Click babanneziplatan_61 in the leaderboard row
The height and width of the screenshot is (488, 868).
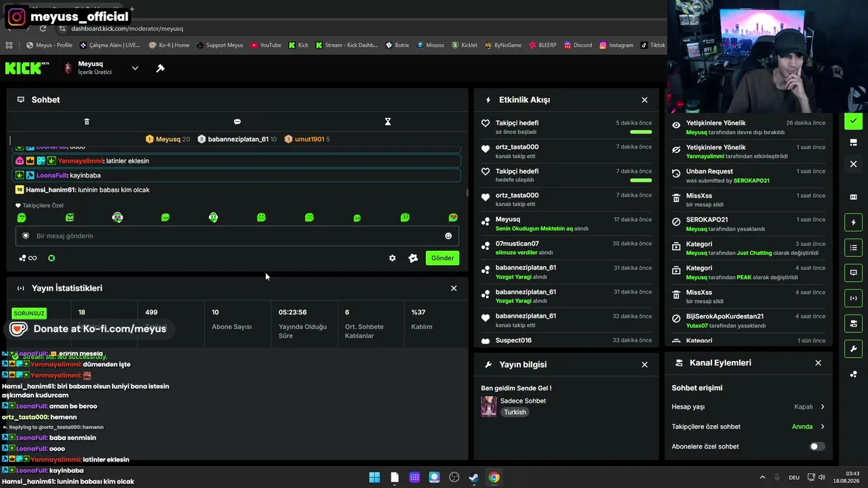238,139
